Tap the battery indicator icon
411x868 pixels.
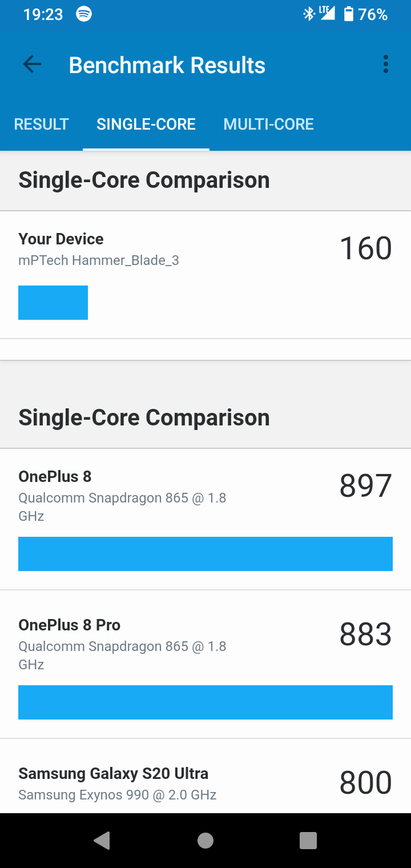(349, 14)
